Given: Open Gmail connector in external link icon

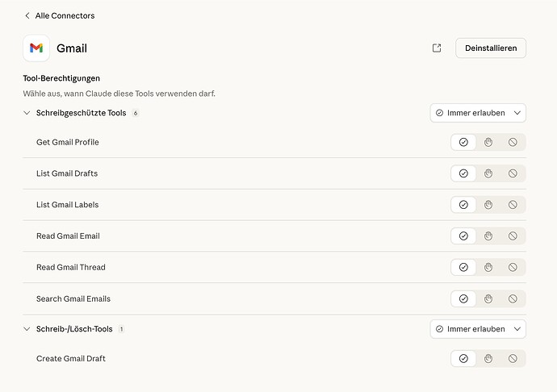Looking at the screenshot, I should [x=437, y=48].
